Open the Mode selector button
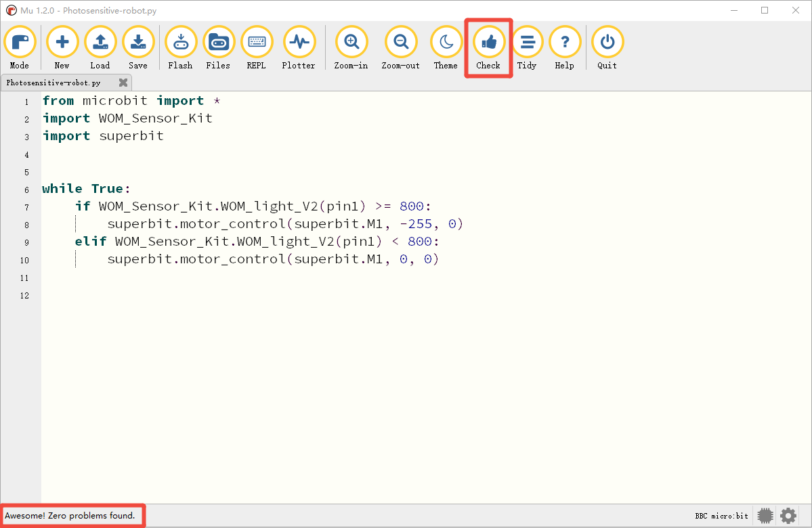 [20, 47]
